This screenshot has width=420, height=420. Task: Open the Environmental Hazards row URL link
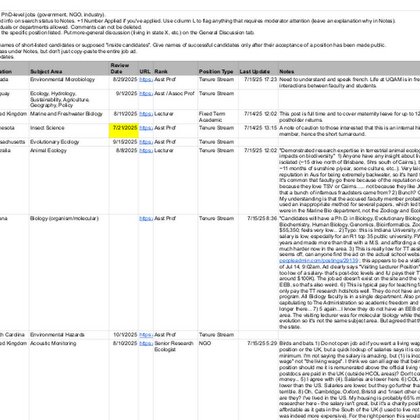point(146,335)
